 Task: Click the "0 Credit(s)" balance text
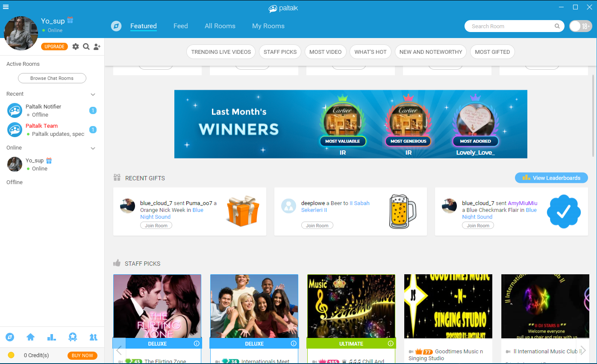tap(36, 355)
